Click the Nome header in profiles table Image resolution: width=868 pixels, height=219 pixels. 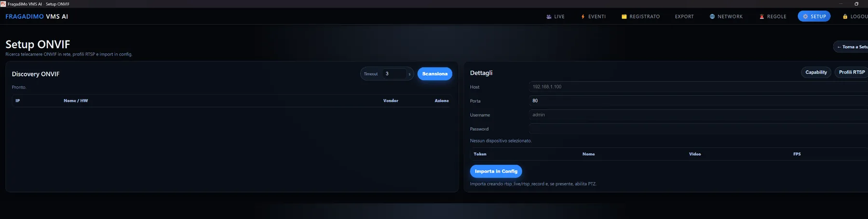[588, 154]
